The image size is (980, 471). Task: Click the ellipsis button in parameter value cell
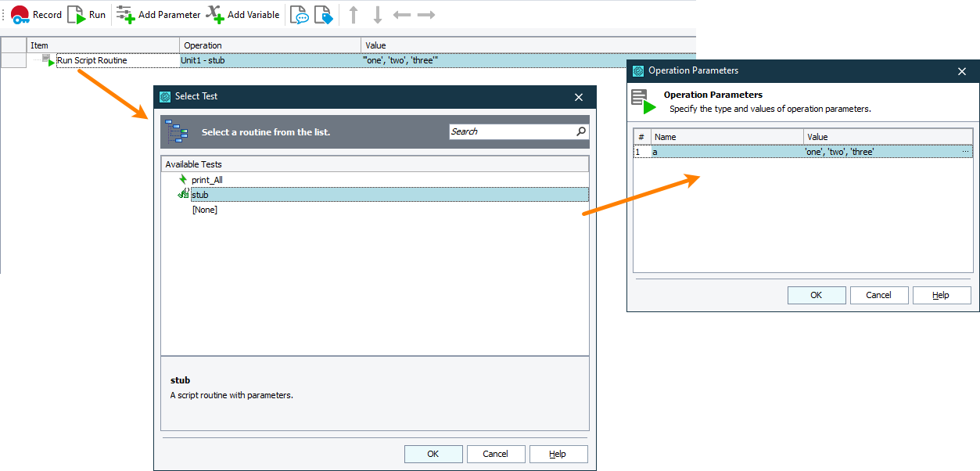tap(967, 152)
